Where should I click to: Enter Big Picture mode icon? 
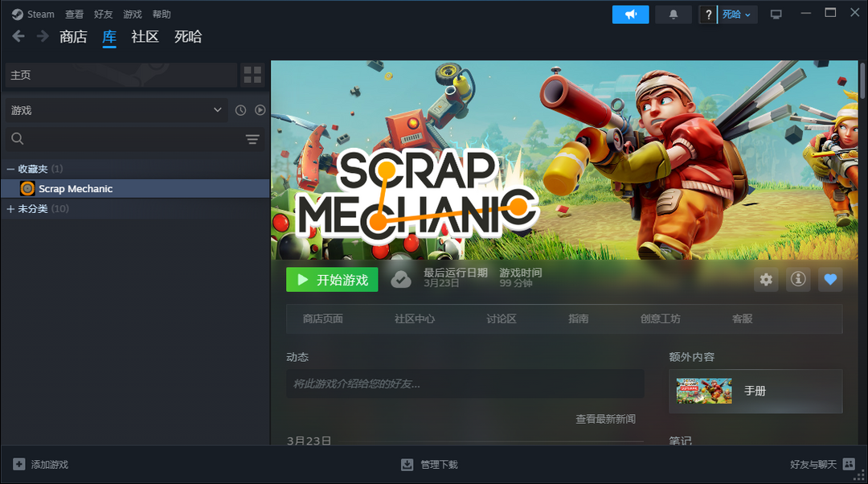click(x=776, y=14)
